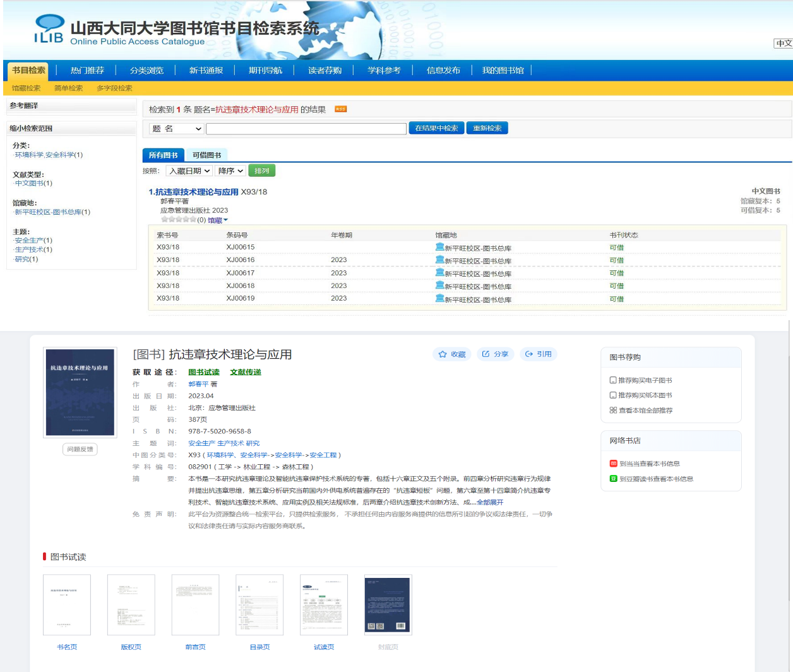Click 到豆瓣读书查看本书信息 link
This screenshot has height=672, width=793.
656,479
